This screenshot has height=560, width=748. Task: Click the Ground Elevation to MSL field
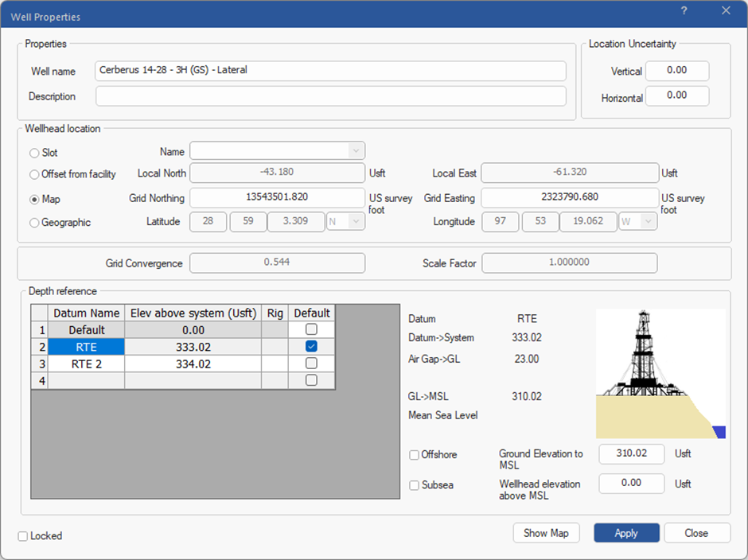tap(631, 453)
